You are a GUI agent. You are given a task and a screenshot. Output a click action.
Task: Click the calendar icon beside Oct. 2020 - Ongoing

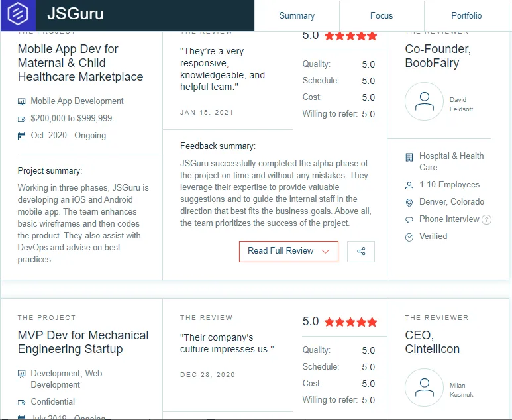pyautogui.click(x=21, y=136)
